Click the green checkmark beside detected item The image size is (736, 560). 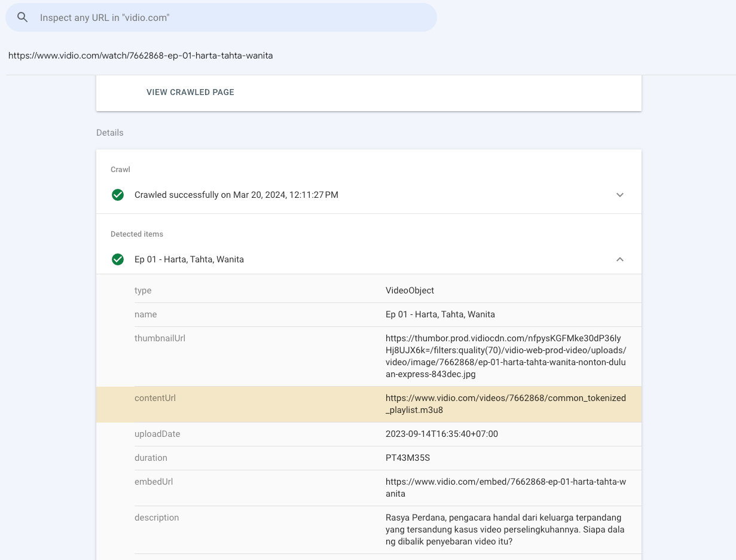[118, 259]
